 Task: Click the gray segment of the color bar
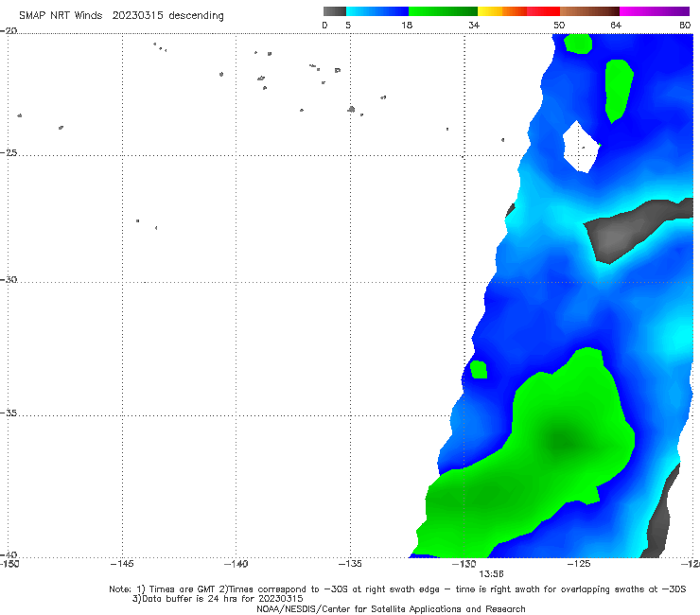(x=334, y=11)
